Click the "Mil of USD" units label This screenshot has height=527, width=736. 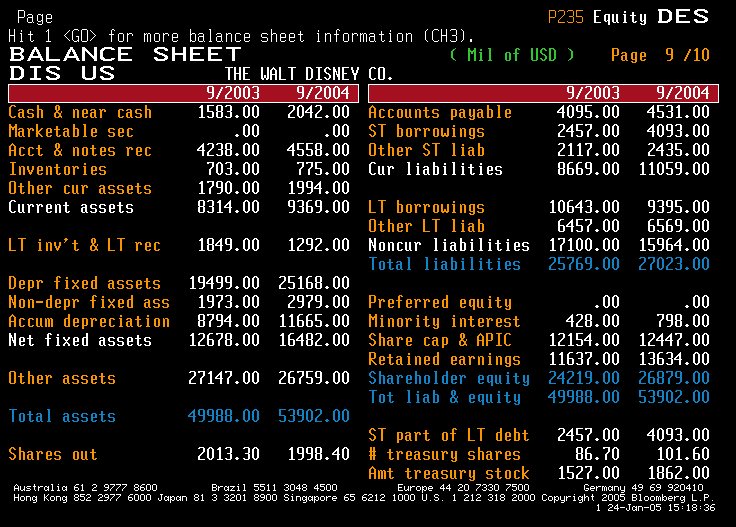pyautogui.click(x=510, y=55)
